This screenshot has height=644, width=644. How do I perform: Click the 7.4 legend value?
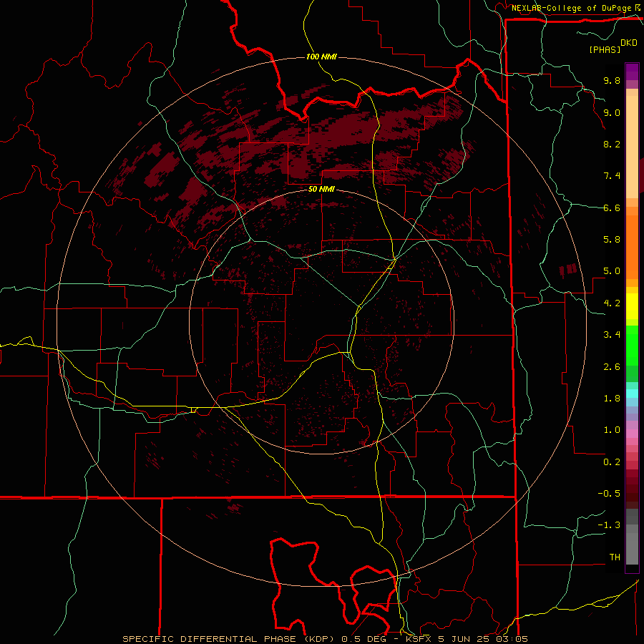pos(612,176)
